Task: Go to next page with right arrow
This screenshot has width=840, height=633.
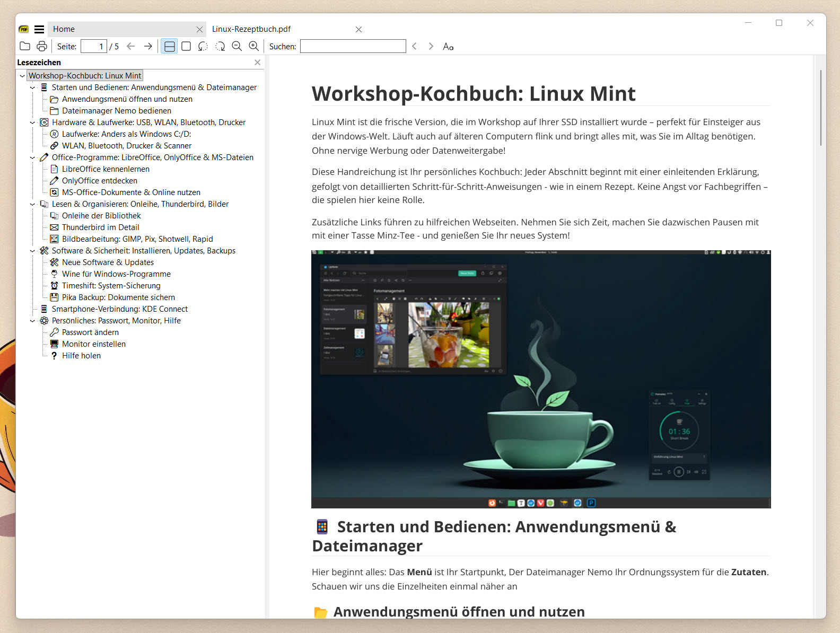Action: [148, 46]
